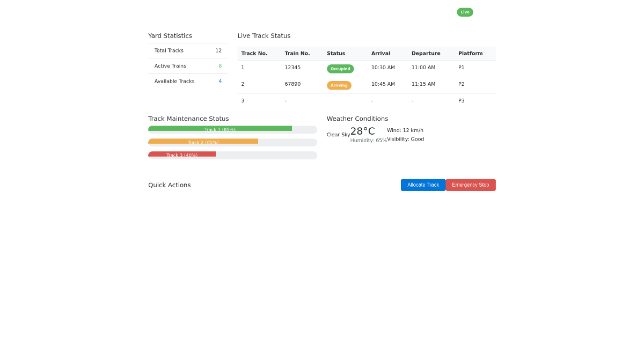Click the 28°C temperature display
Viewport: 644px width, 338px height.
(363, 130)
